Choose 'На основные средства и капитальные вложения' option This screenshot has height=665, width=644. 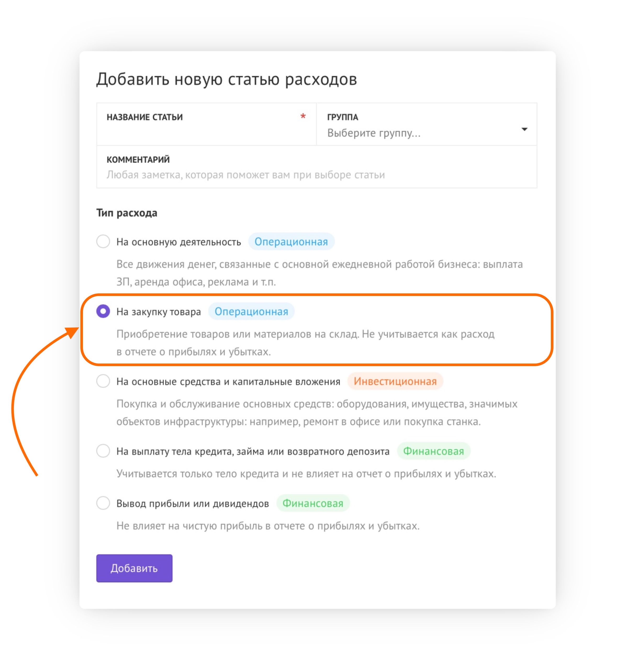tap(103, 381)
